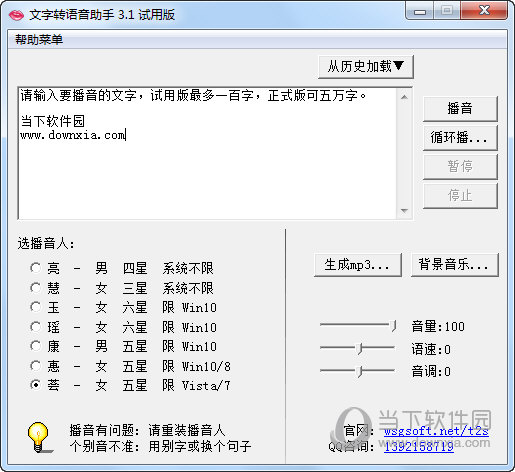Minimize the 文字转语音助手 window
515x472 pixels.
[x=420, y=12]
